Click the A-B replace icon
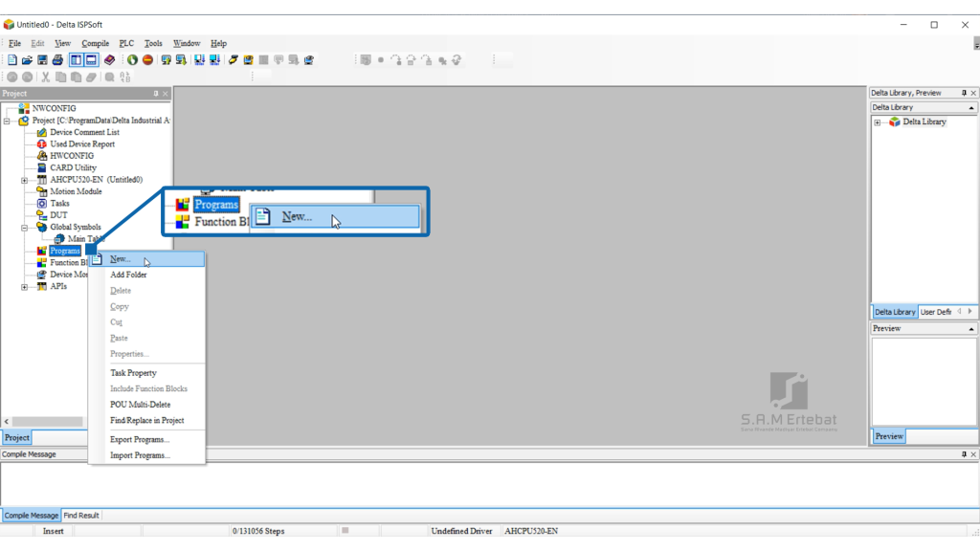980x551 pixels. coord(125,77)
